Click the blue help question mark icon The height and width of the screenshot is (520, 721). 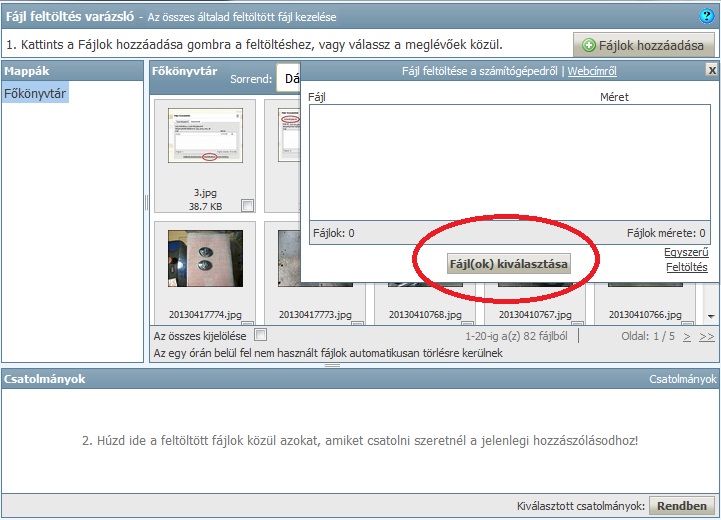pos(707,16)
